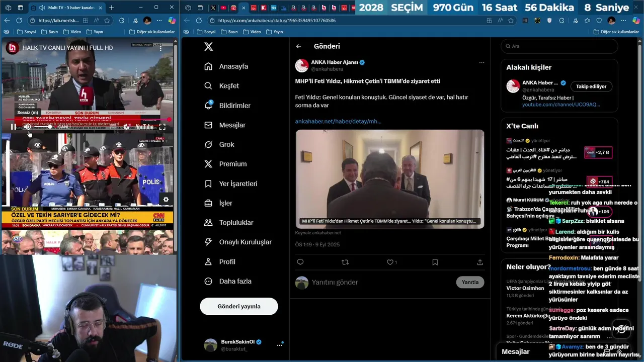Pause the Halk TV live video
The height and width of the screenshot is (362, 644).
click(13, 127)
